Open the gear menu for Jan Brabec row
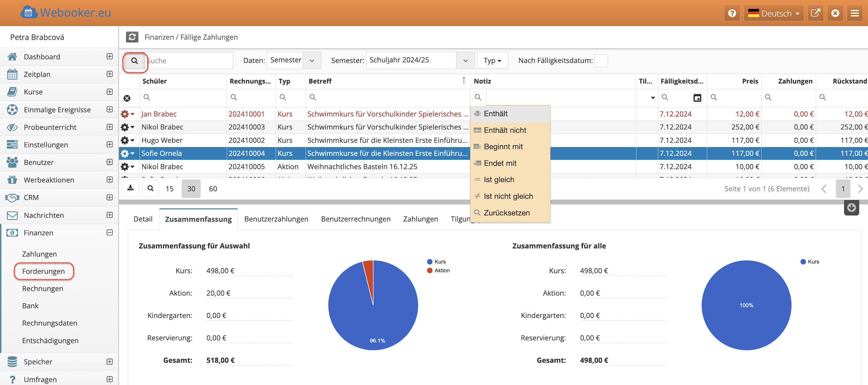This screenshot has width=868, height=385. (127, 114)
